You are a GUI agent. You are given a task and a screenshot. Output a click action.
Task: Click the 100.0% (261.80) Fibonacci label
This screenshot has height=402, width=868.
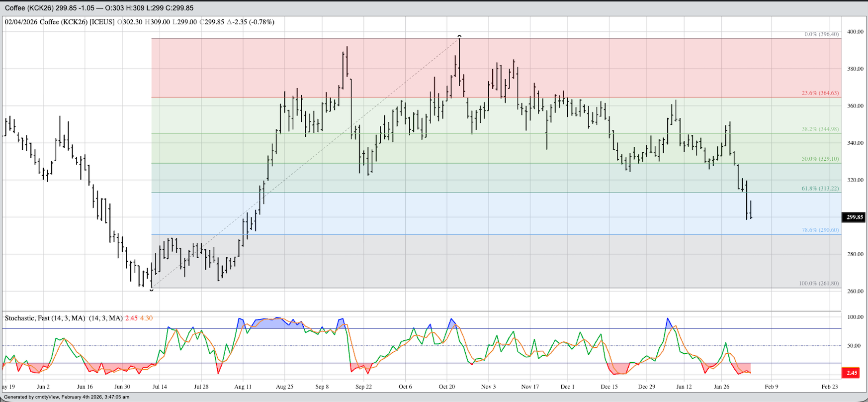coord(818,283)
